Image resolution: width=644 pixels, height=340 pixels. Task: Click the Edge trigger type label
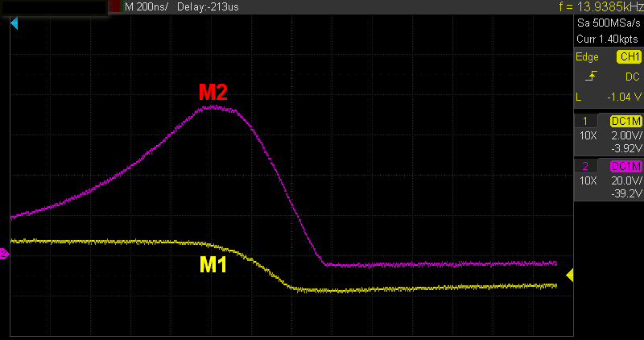pos(587,56)
